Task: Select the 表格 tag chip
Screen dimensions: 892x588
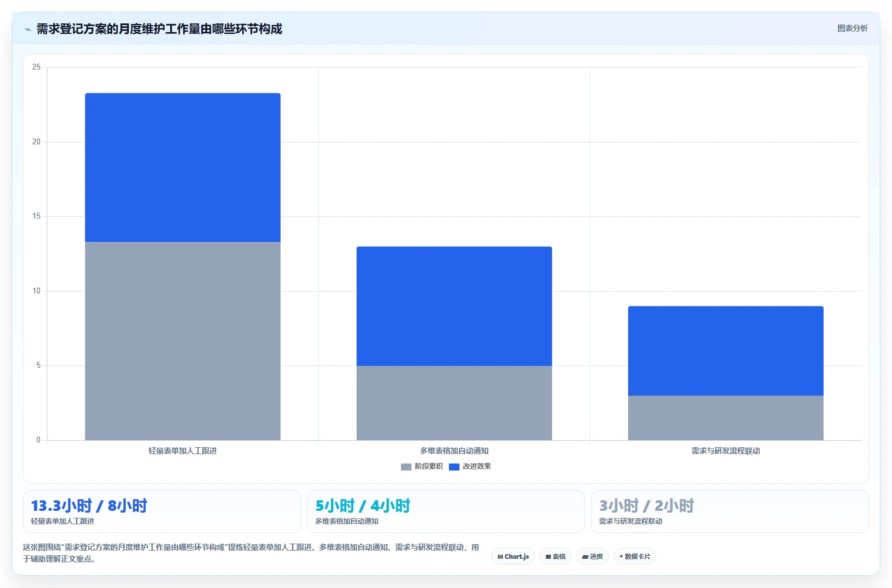Action: click(556, 556)
